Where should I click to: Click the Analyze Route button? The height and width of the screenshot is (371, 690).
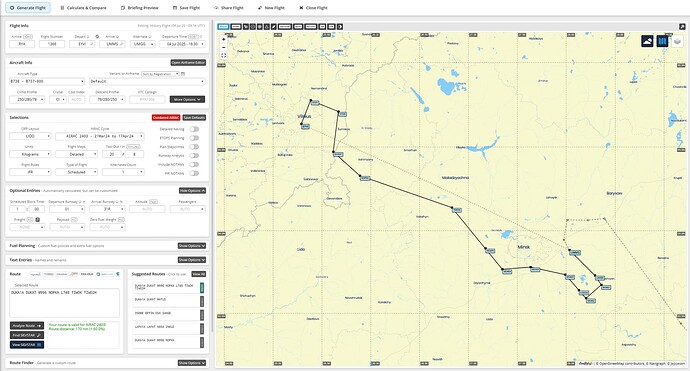point(27,326)
